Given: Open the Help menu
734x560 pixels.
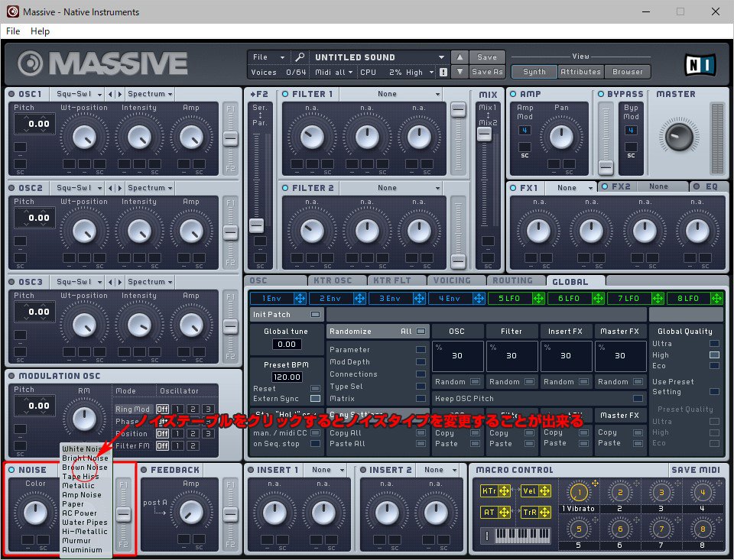Looking at the screenshot, I should (40, 31).
